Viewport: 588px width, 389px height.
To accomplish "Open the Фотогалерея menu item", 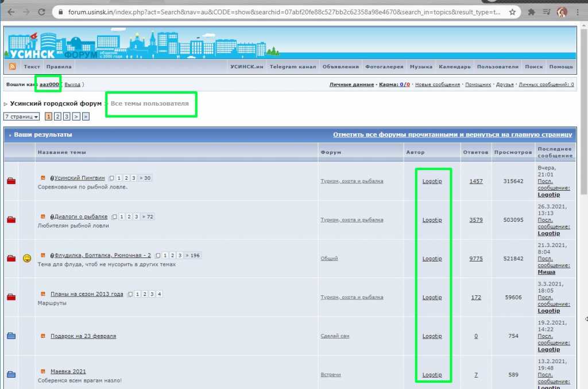I will pyautogui.click(x=384, y=67).
